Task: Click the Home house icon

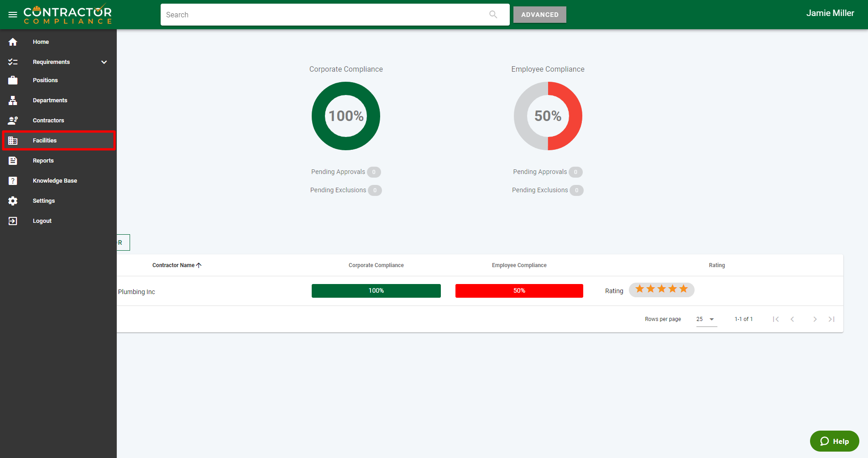Action: click(13, 42)
